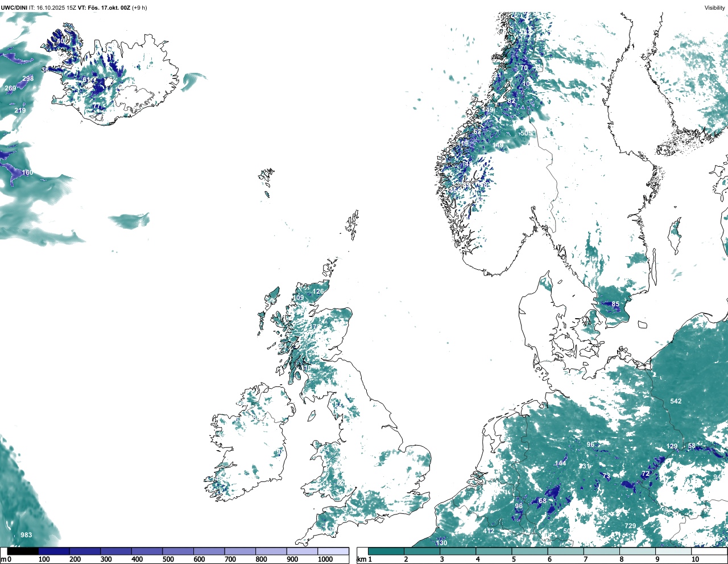Click the "298" value west of Iceland
The image size is (728, 564).
coord(28,79)
